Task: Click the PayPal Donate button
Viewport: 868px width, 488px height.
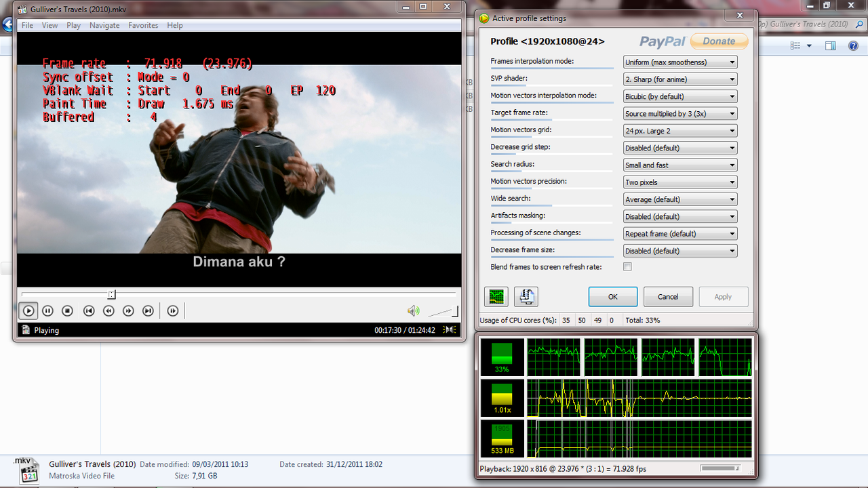Action: coord(719,41)
